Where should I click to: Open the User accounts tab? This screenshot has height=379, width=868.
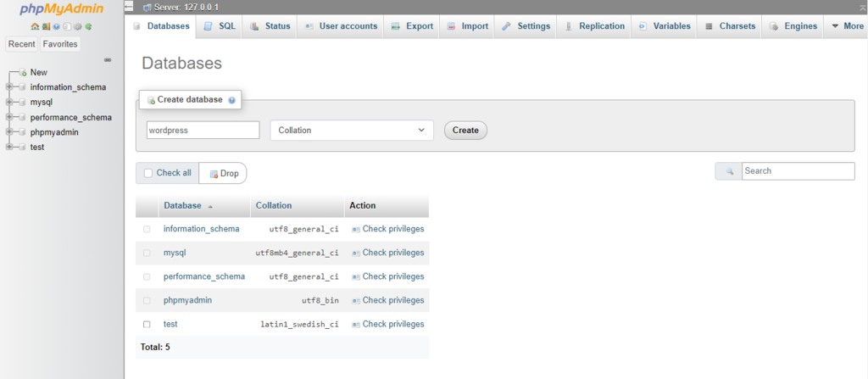[x=340, y=26]
